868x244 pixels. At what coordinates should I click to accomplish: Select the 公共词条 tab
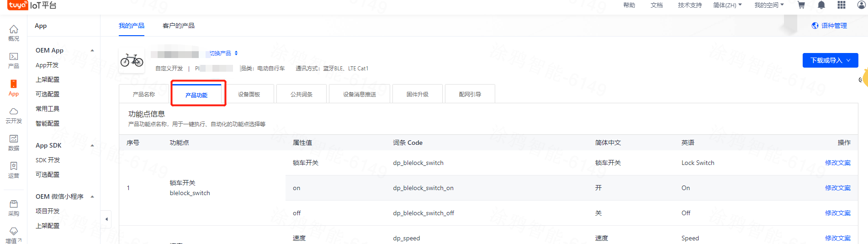[302, 94]
